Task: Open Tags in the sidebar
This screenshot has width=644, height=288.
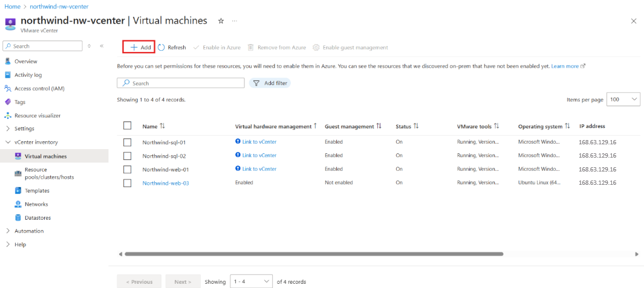Action: 20,102
